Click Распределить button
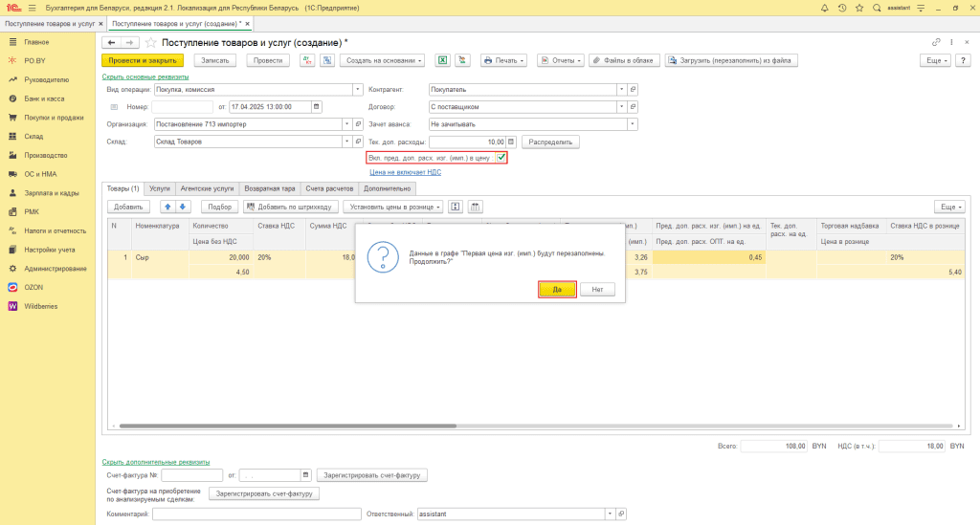Screen dimensions: 980x525 (x=550, y=142)
